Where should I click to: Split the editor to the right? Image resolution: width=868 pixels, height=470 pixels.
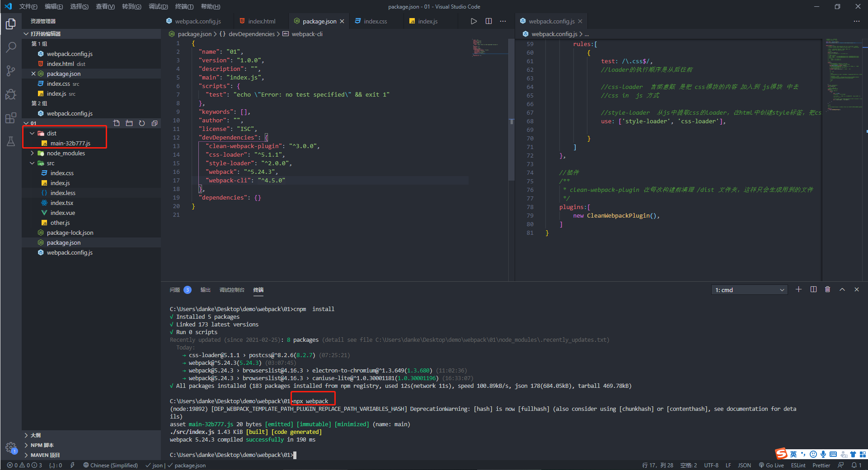point(488,21)
